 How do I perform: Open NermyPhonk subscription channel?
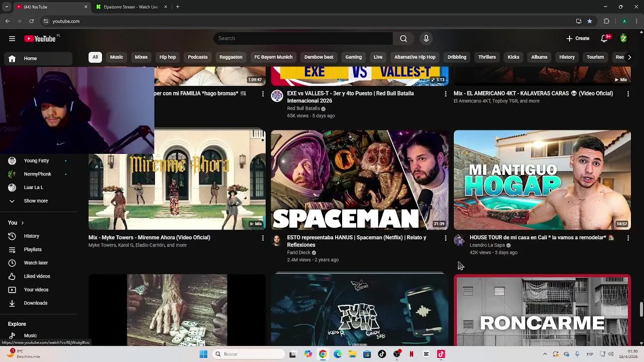[x=37, y=174]
